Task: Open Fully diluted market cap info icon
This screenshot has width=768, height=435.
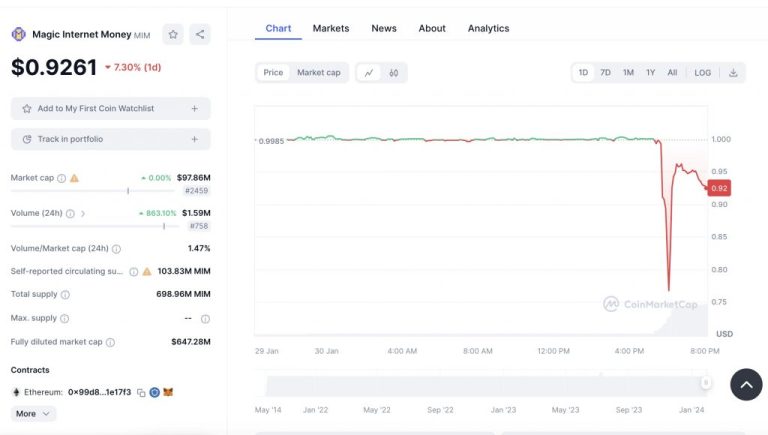Action: point(110,342)
